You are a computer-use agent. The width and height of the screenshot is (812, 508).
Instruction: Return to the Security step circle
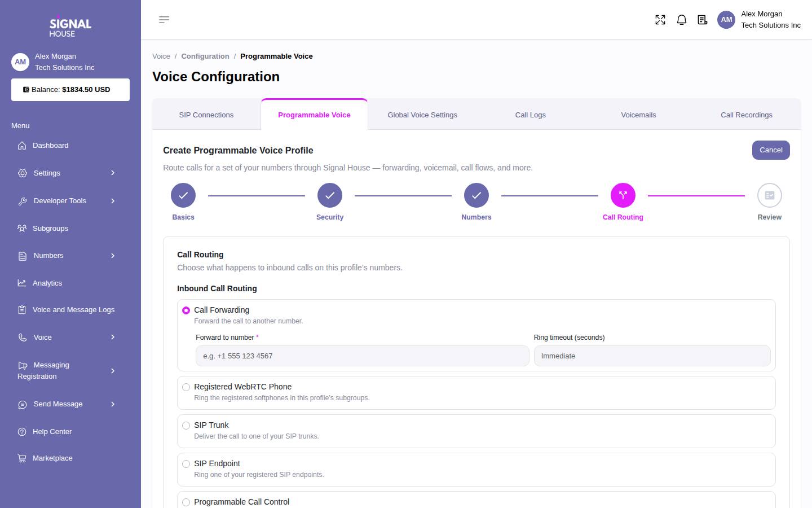pos(330,195)
